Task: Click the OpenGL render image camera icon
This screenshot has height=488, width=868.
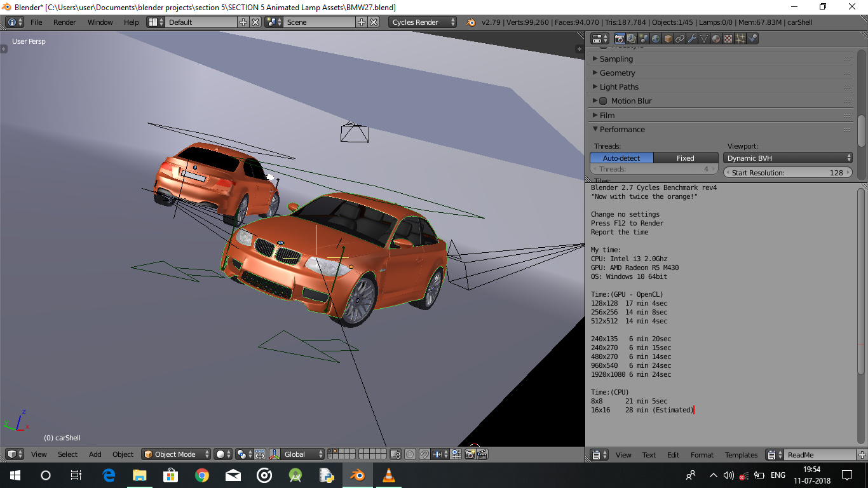Action: (x=470, y=454)
